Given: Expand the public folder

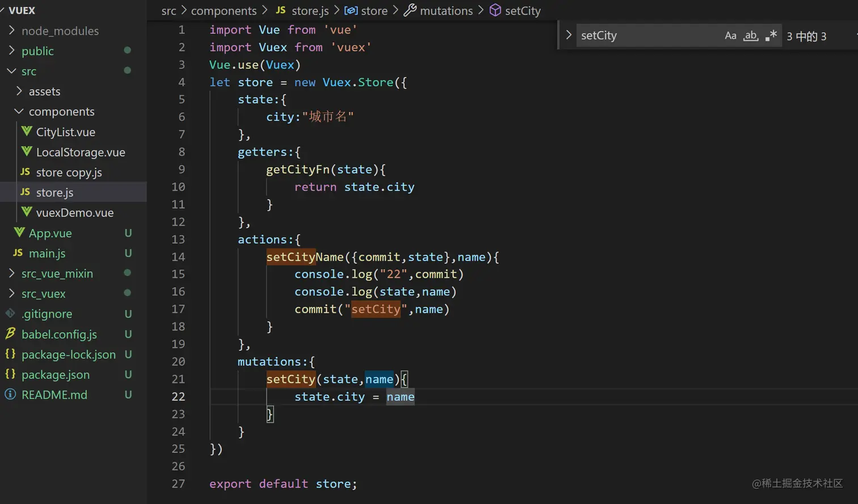Looking at the screenshot, I should [11, 50].
